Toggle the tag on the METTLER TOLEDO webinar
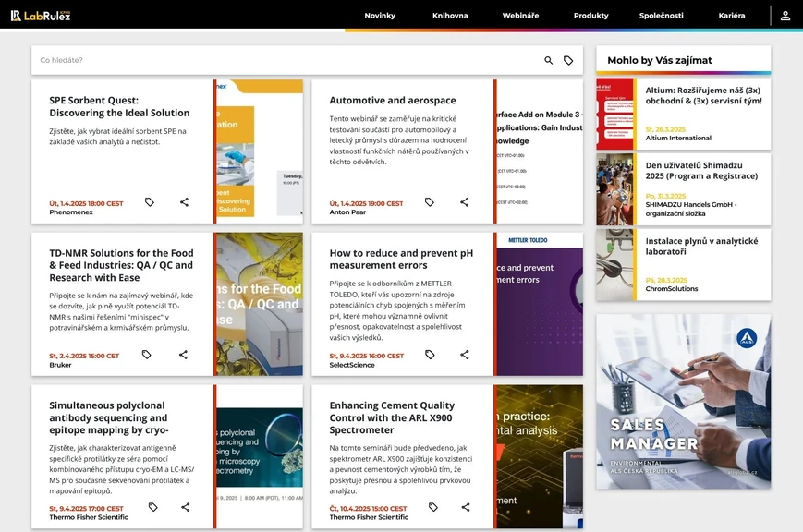The width and height of the screenshot is (803, 532). pyautogui.click(x=429, y=354)
